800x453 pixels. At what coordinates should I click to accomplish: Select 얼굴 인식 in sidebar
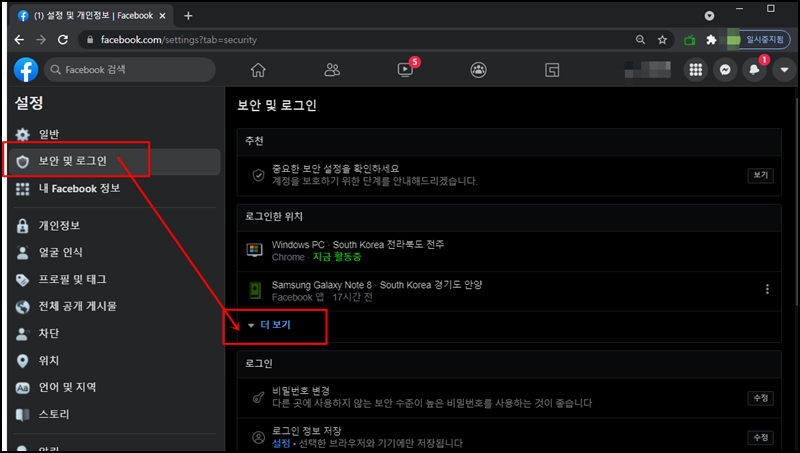pyautogui.click(x=114, y=253)
